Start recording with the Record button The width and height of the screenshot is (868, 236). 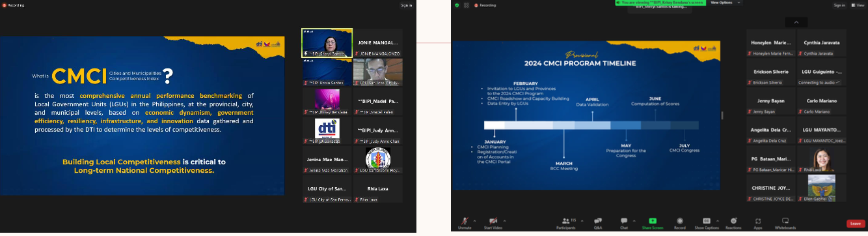coord(679,222)
